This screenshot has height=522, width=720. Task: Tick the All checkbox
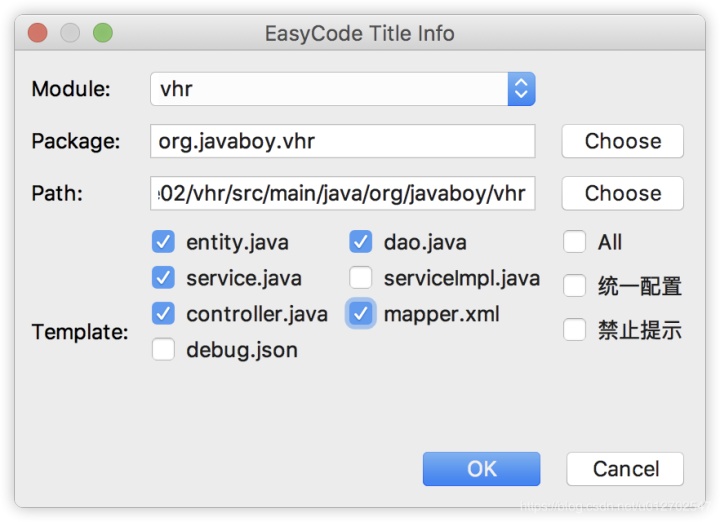click(574, 242)
